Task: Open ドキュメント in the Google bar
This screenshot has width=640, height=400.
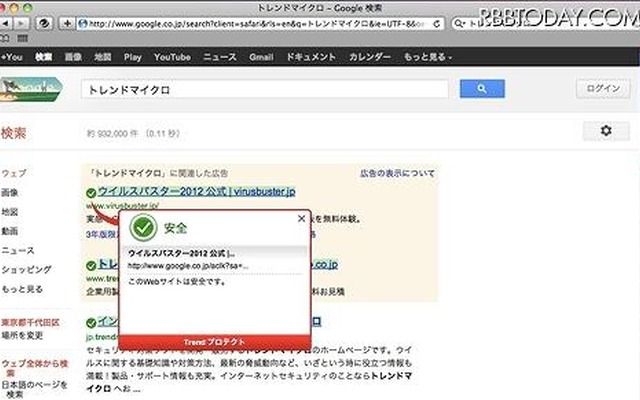Action: click(x=311, y=57)
